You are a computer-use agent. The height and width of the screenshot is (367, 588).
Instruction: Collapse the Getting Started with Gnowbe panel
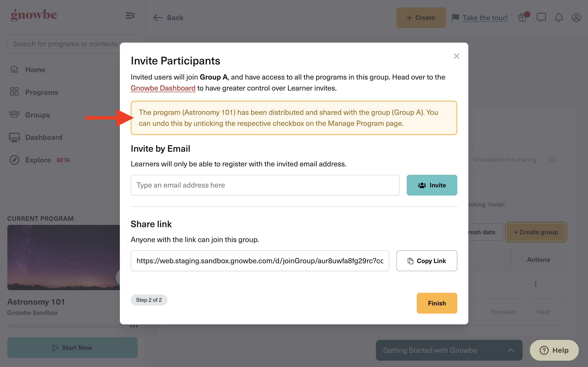point(511,350)
